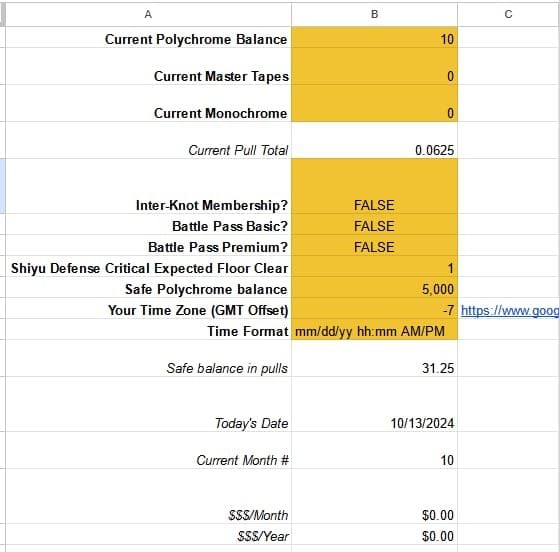
Task: Select column A header
Action: (148, 14)
